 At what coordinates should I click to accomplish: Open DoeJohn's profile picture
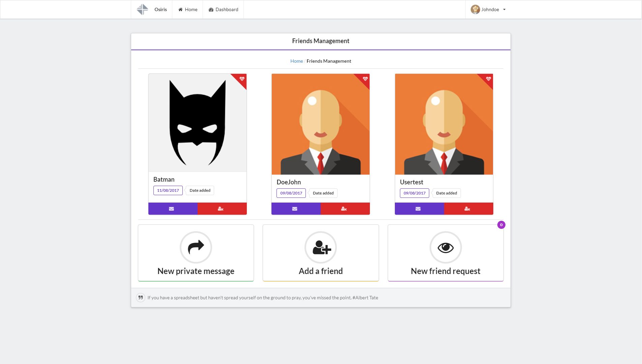(321, 124)
